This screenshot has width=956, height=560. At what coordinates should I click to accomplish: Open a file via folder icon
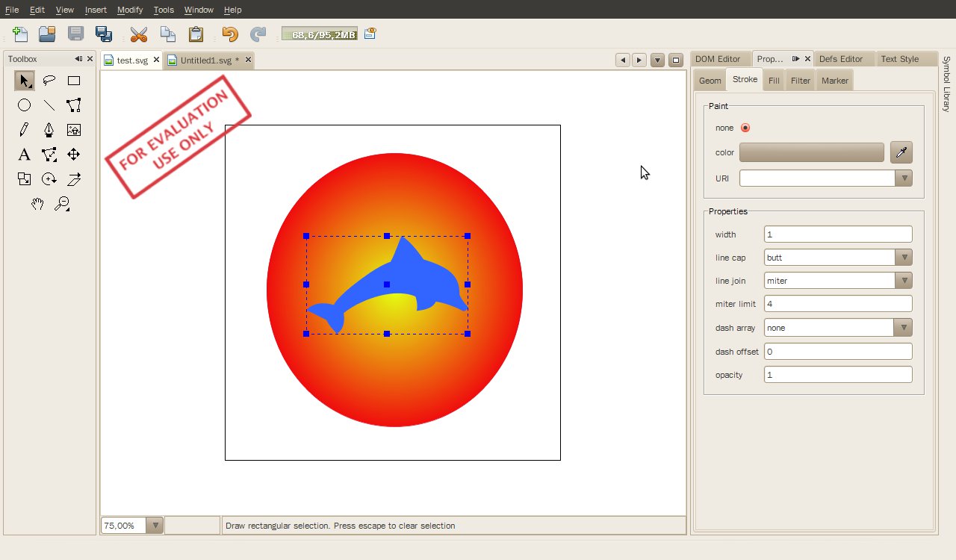tap(47, 34)
